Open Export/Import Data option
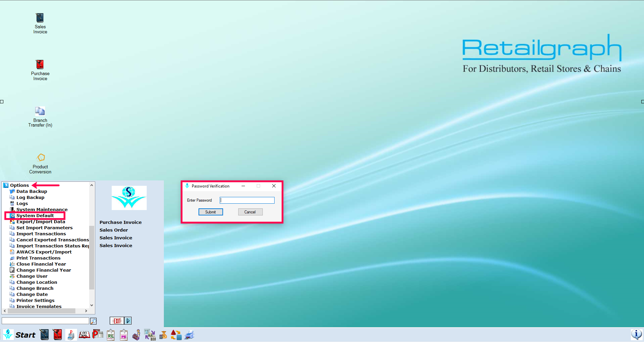644x342 pixels. (41, 221)
